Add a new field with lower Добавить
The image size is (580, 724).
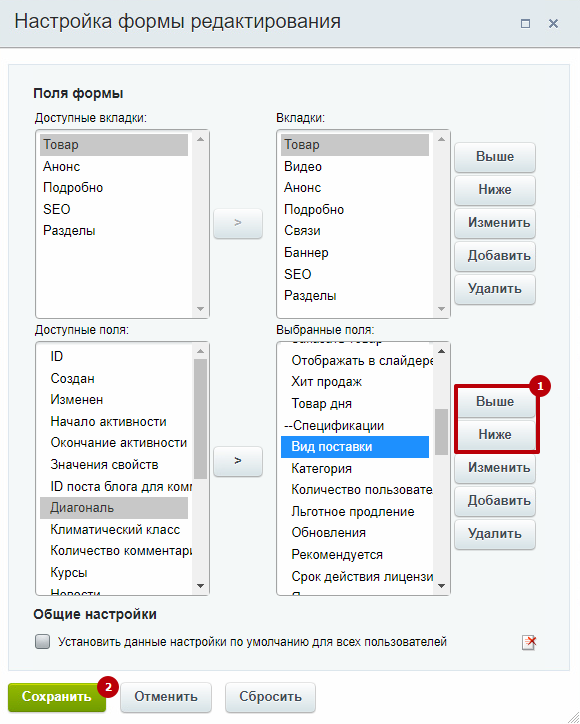click(495, 501)
